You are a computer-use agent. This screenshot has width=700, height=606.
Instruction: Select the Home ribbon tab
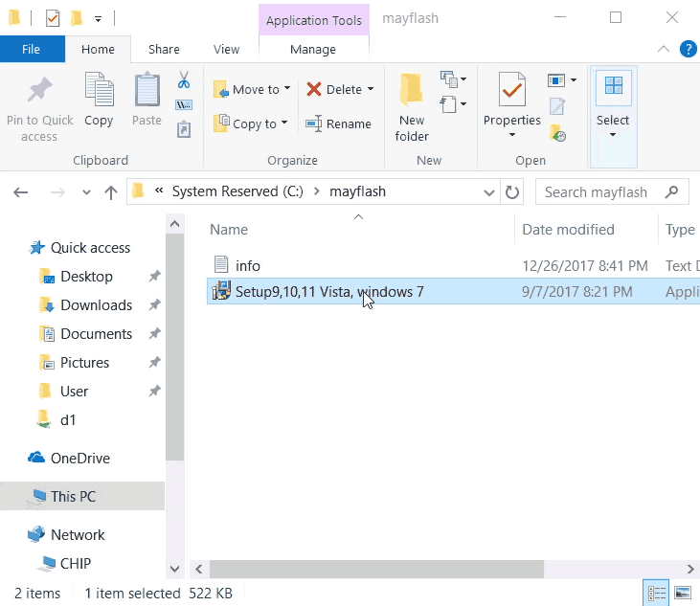(x=98, y=49)
